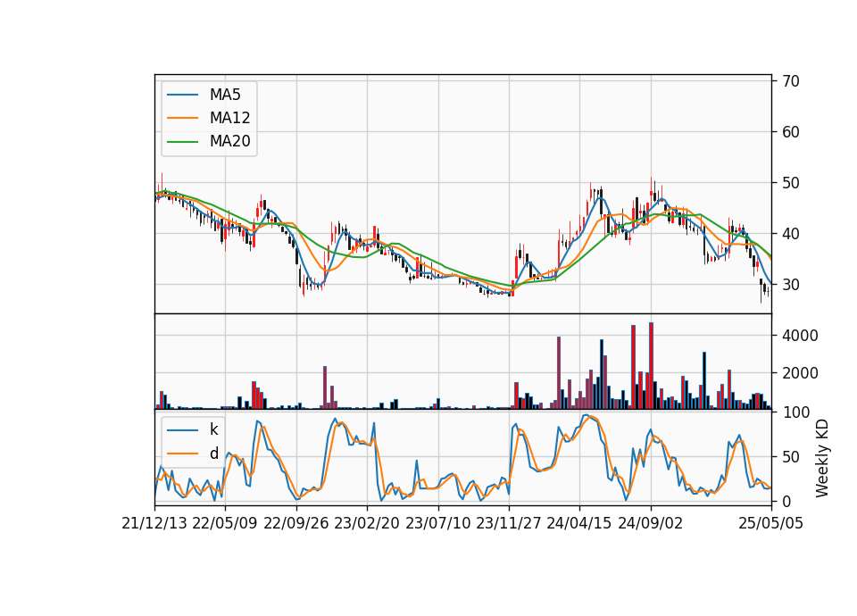The height and width of the screenshot is (616, 857).
Task: Click the KD axis value 0
Action: (x=786, y=501)
